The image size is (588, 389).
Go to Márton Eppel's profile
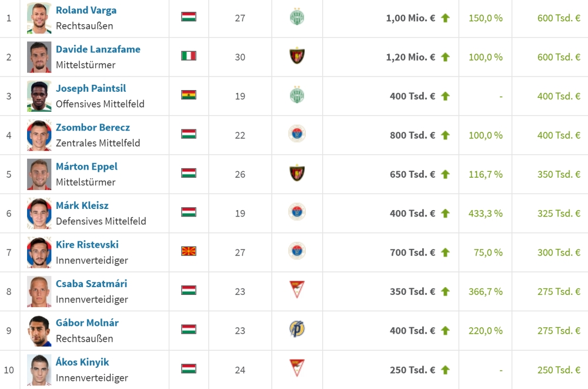click(86, 167)
